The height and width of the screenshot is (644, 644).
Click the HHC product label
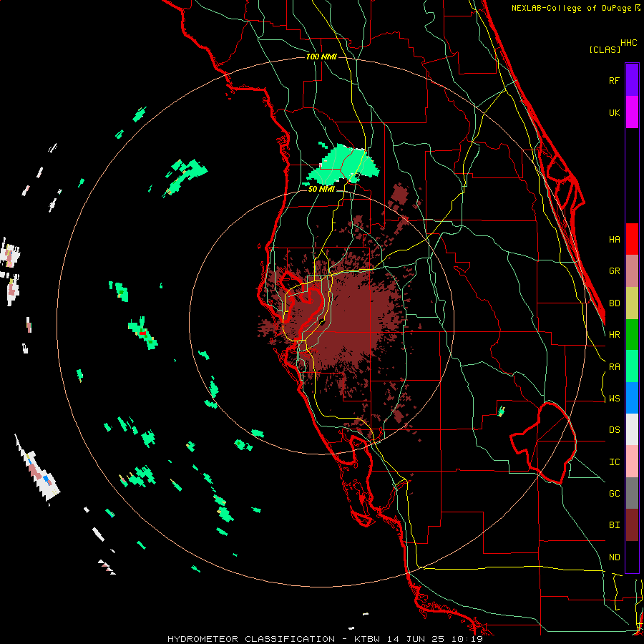[x=629, y=43]
